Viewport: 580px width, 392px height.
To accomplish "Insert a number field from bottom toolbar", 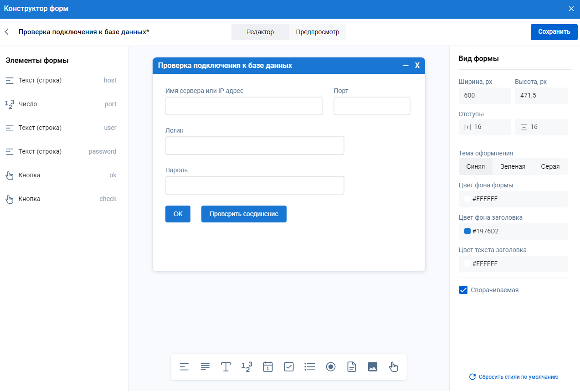I will coord(246,367).
